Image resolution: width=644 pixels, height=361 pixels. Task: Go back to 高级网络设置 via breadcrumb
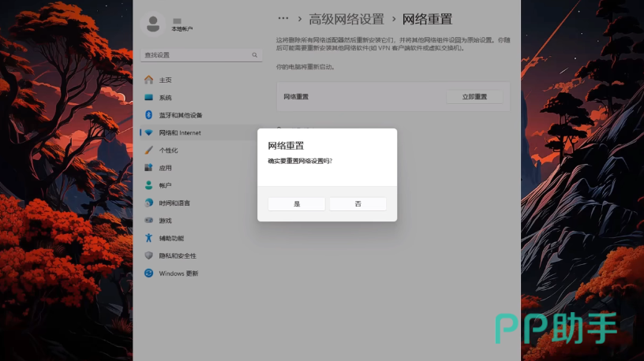pos(346,19)
